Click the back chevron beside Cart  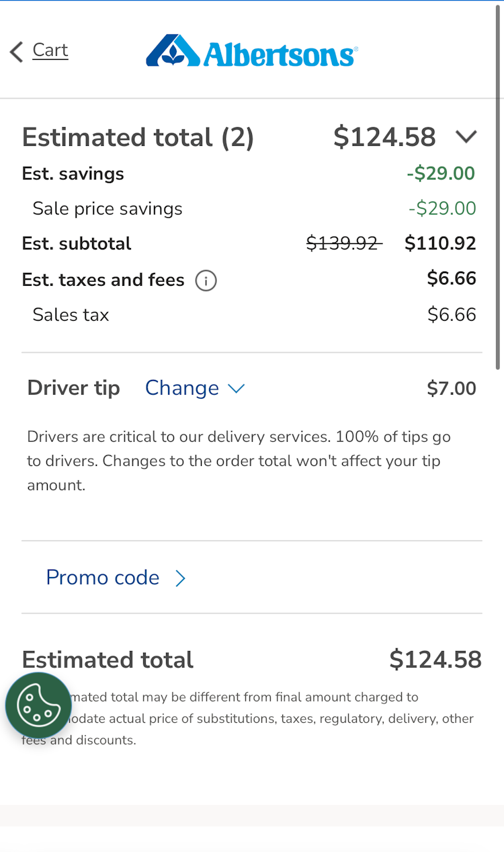point(17,51)
